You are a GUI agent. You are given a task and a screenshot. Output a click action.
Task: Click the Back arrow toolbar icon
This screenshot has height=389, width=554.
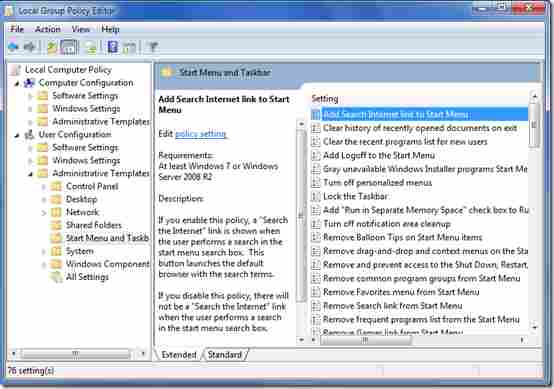[x=13, y=47]
